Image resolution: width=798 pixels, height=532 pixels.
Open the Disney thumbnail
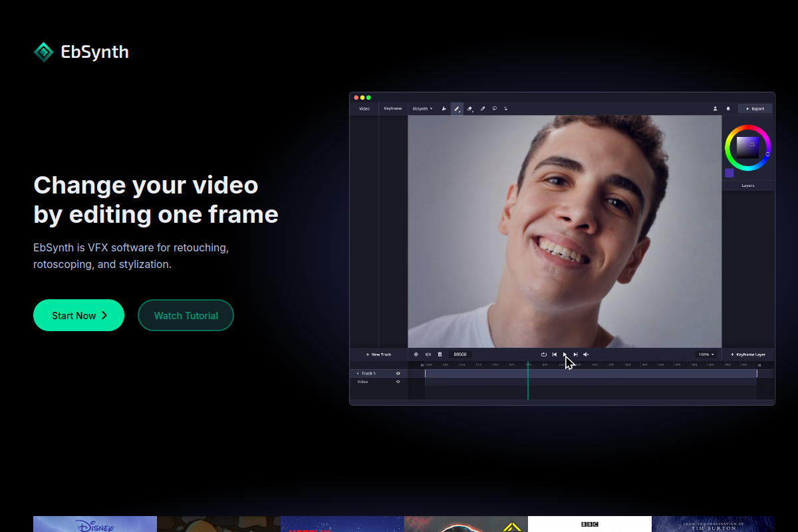(95, 524)
